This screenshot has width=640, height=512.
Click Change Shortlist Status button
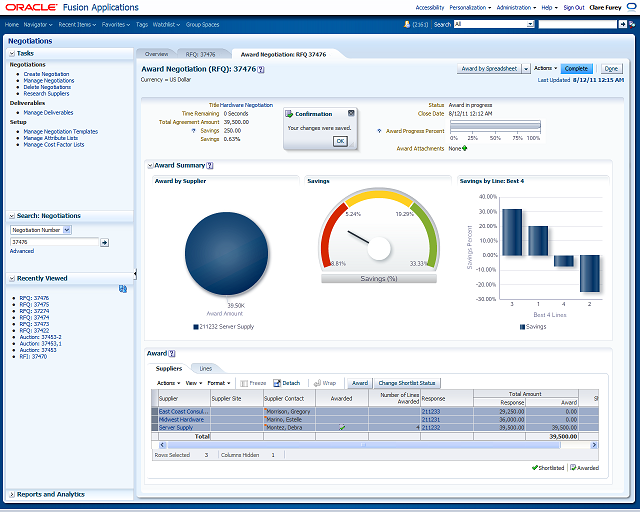coord(407,383)
